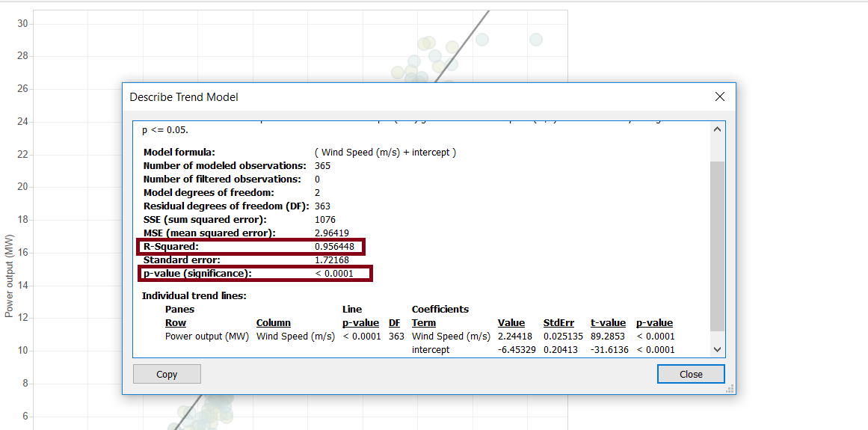Click the Panes group heading
Image resolution: width=868 pixels, height=430 pixels.
coord(179,309)
